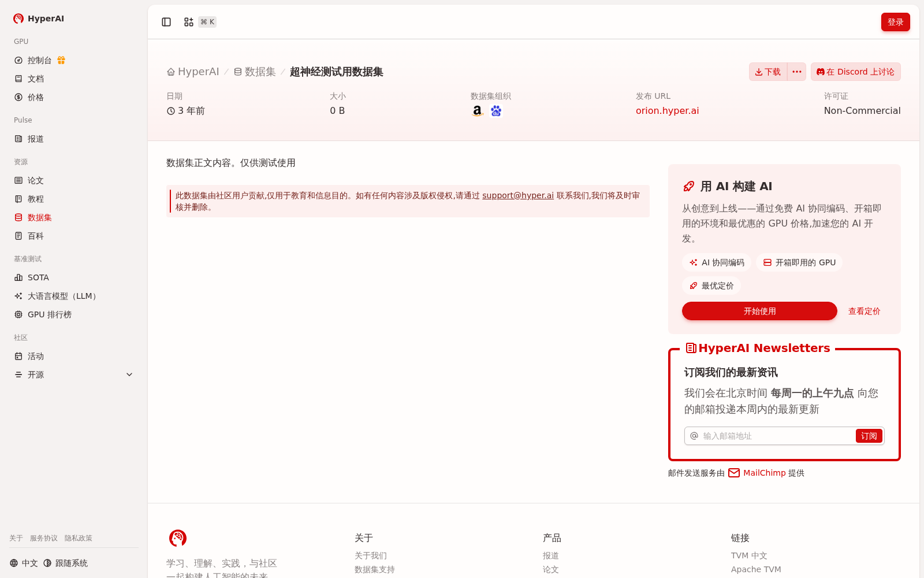924x578 pixels.
Task: Click the theme icon beside 跟随系统
Action: (47, 563)
